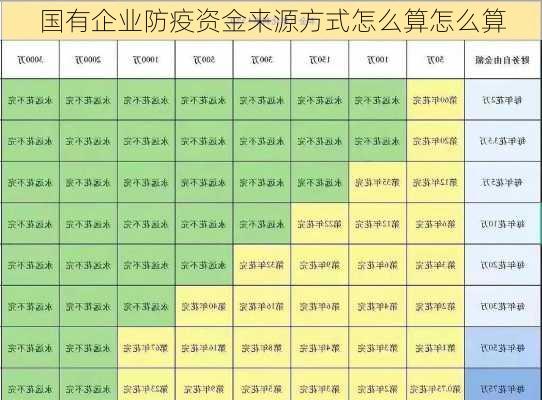Select the 150万 column header

[320, 59]
